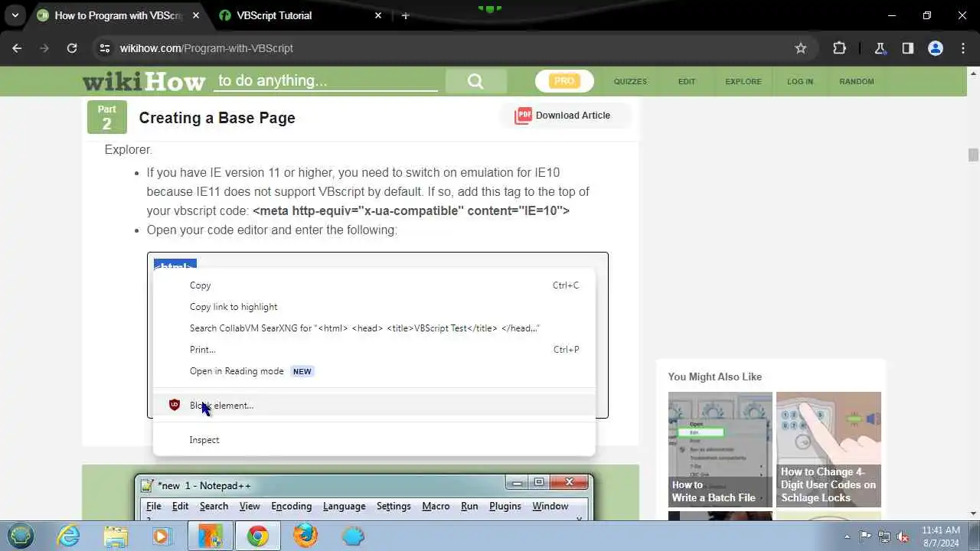This screenshot has height=551, width=980.
Task: Choose Copy link to highlight
Action: 374,307
